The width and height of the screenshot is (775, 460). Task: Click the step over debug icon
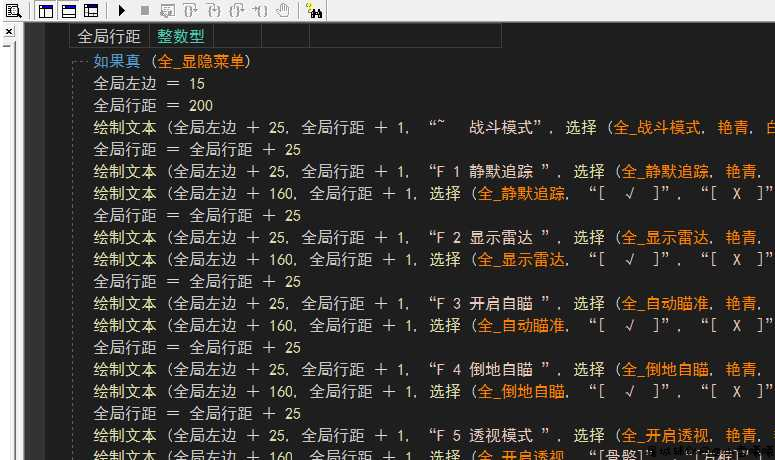pyautogui.click(x=190, y=10)
